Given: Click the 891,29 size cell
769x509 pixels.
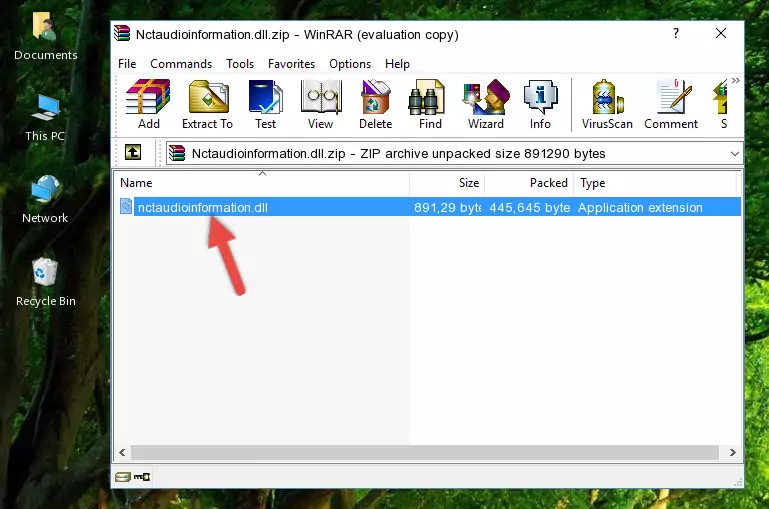Looking at the screenshot, I should [447, 207].
